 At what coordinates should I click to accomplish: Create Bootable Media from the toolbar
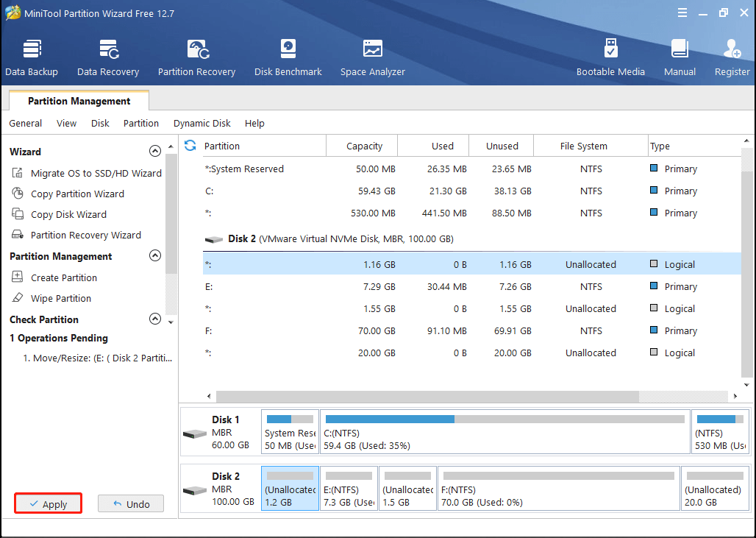click(610, 58)
